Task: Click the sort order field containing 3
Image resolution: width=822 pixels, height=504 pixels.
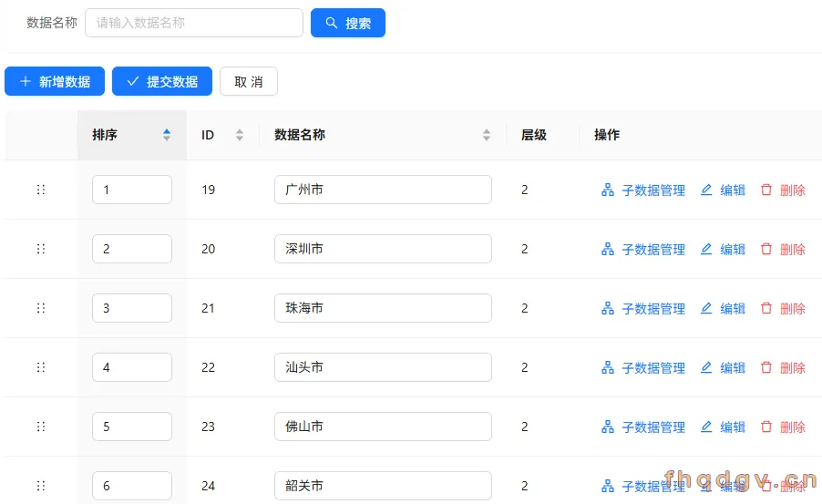Action: 132,308
